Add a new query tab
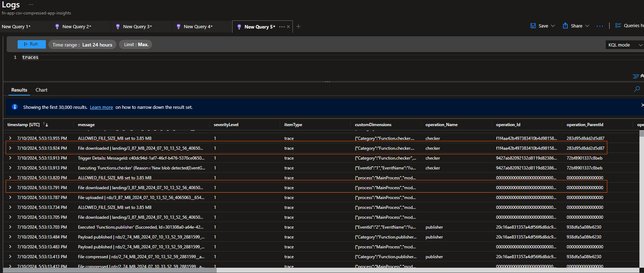644x273 pixels. coord(299,26)
